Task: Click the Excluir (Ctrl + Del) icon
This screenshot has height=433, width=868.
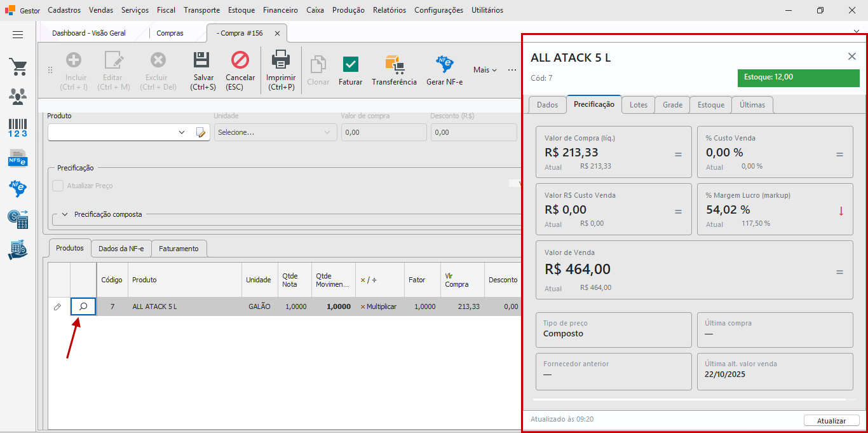Action: [158, 60]
